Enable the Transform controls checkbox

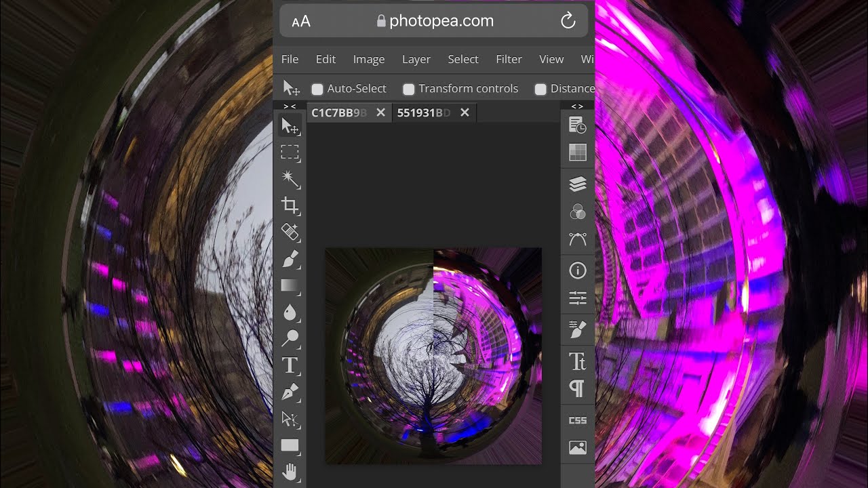(408, 89)
